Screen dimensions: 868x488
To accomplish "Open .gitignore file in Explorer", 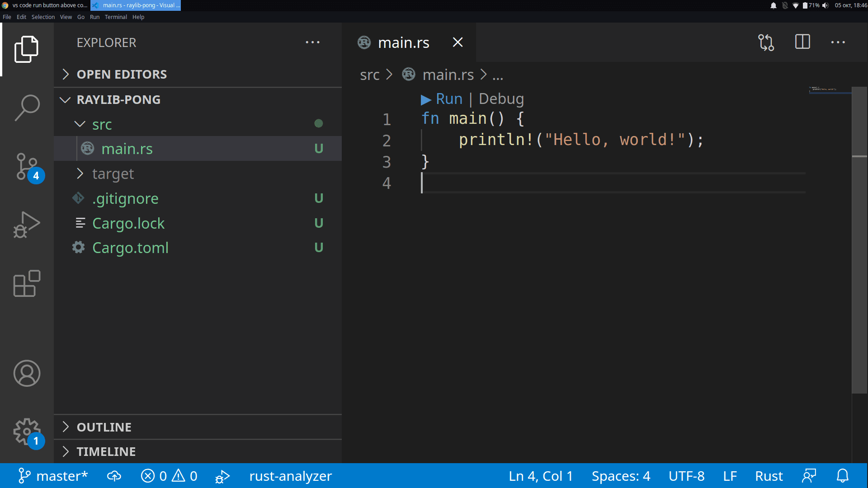I will tap(198, 198).
